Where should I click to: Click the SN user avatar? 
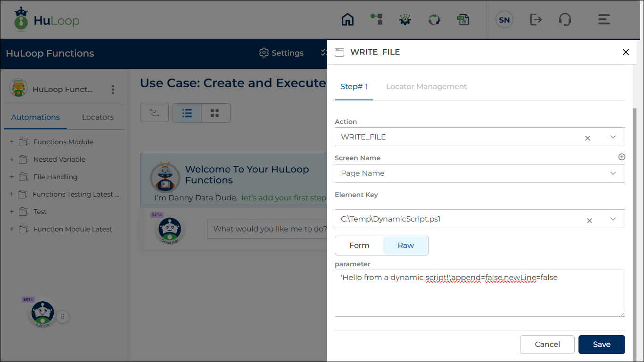pos(504,20)
